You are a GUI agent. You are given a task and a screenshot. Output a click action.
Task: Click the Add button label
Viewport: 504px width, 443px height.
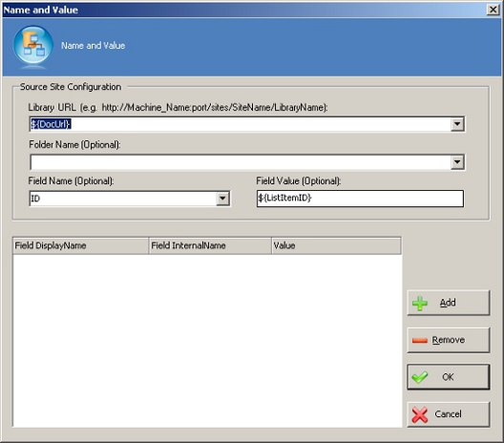[x=448, y=303]
